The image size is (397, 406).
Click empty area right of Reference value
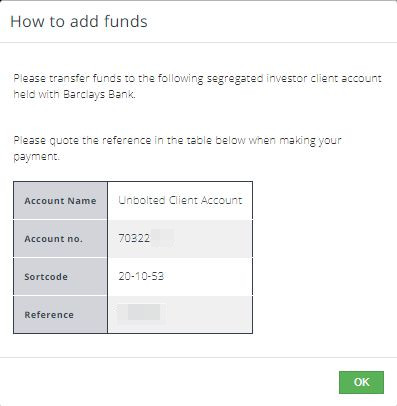[x=209, y=314]
